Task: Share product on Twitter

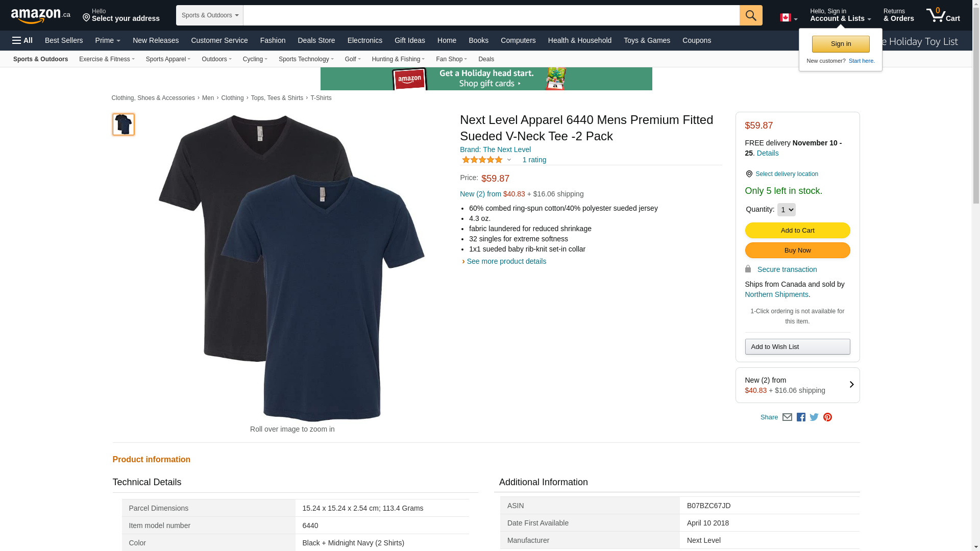Action: point(814,417)
